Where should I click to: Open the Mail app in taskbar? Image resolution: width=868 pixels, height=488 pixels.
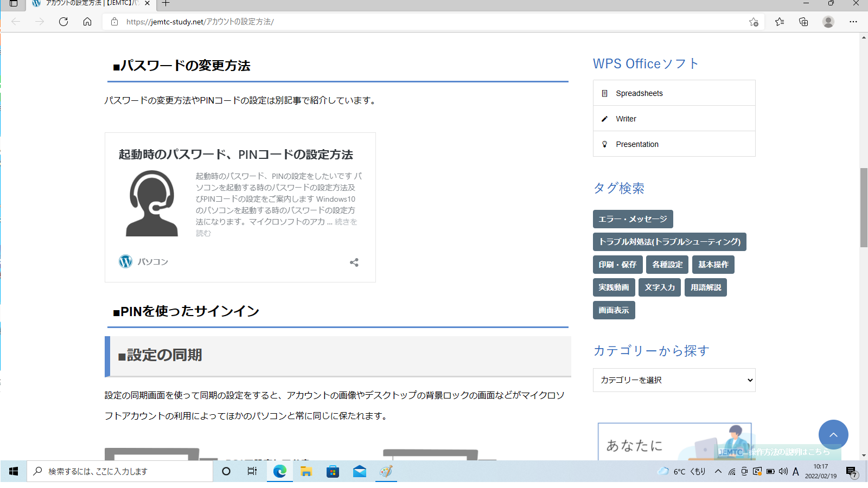359,472
